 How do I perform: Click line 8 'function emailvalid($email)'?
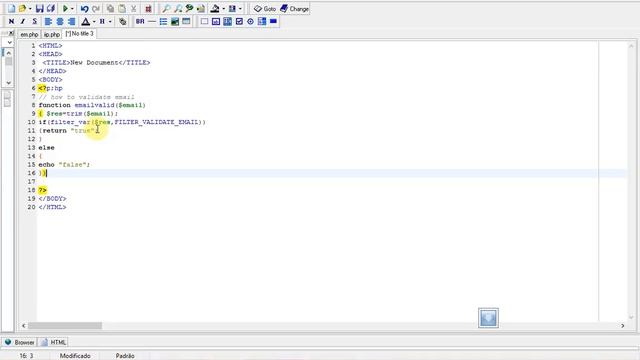tap(92, 105)
